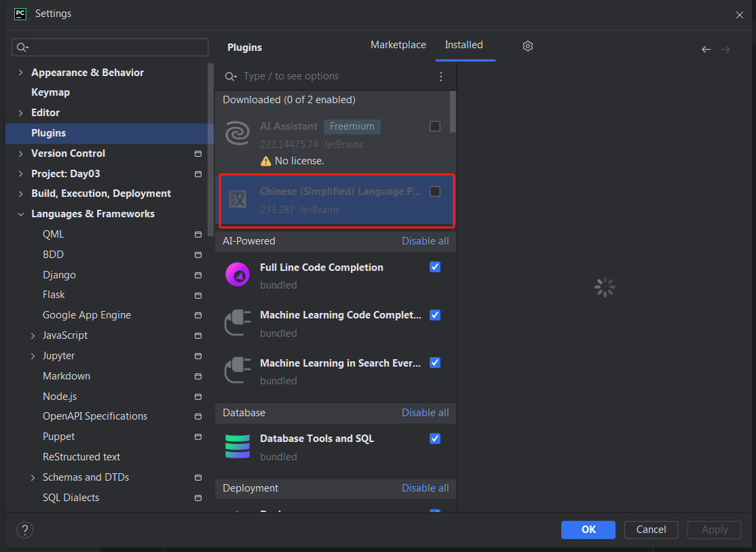Uncheck Machine Learning in Search Everywhere plugin
Viewport: 756px width, 552px height.
435,363
